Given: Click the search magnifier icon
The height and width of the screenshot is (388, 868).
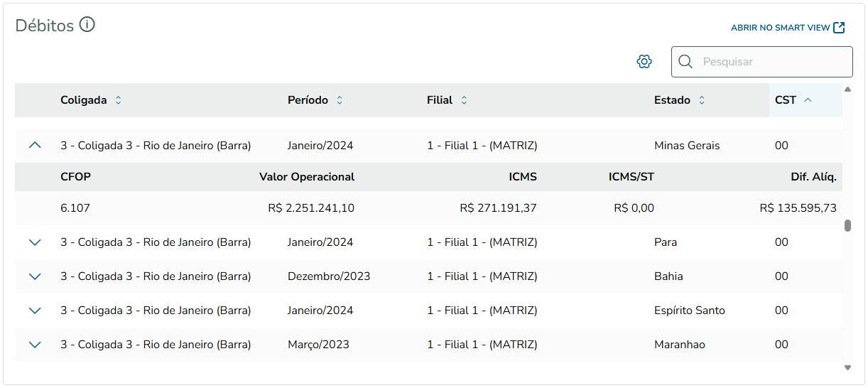Looking at the screenshot, I should pyautogui.click(x=685, y=62).
